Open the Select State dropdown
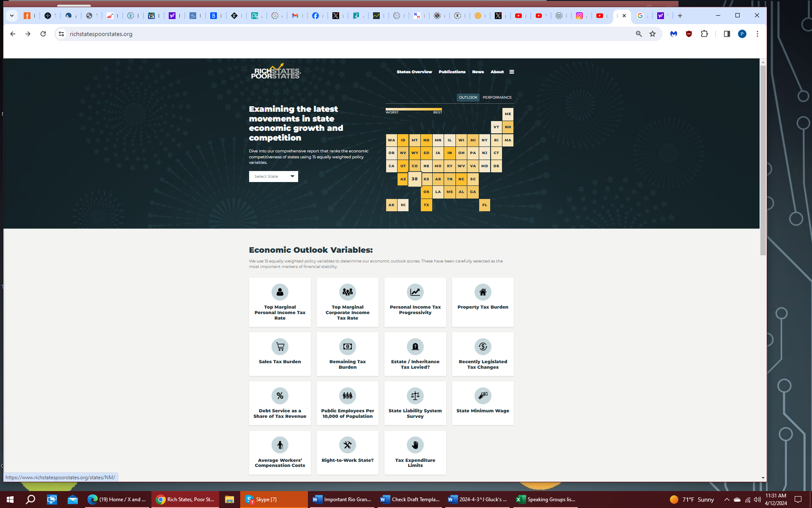 coord(273,177)
